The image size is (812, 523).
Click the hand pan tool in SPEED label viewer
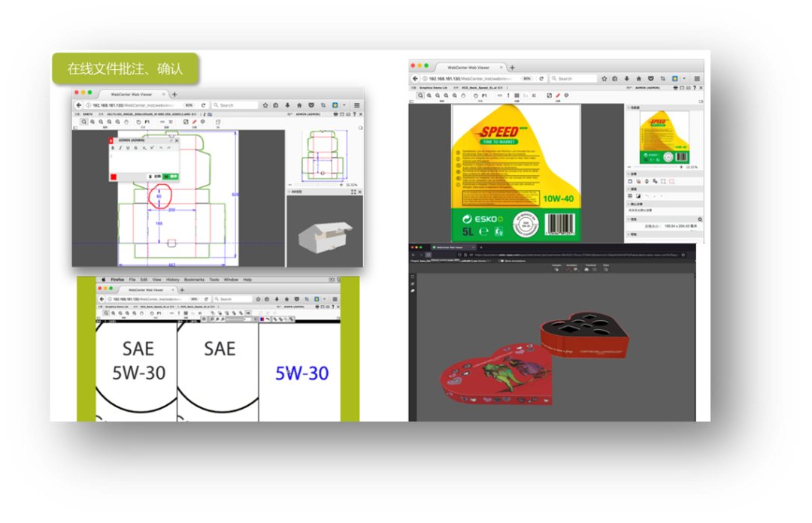(463, 95)
